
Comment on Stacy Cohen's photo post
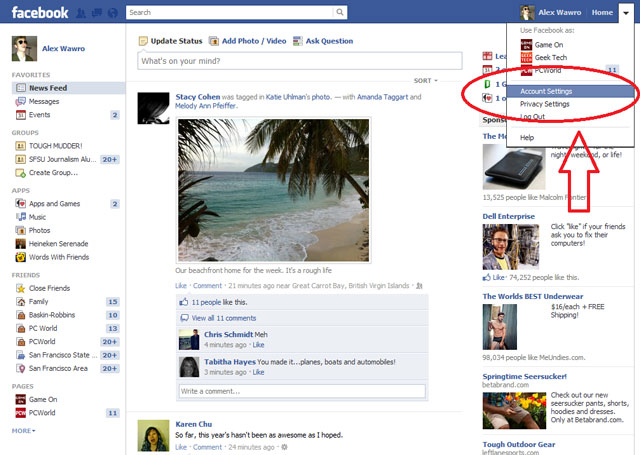(x=207, y=286)
